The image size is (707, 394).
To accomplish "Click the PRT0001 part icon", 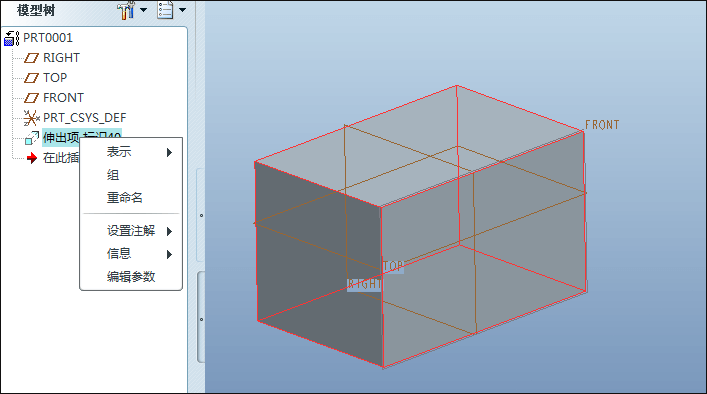I will (x=11, y=38).
